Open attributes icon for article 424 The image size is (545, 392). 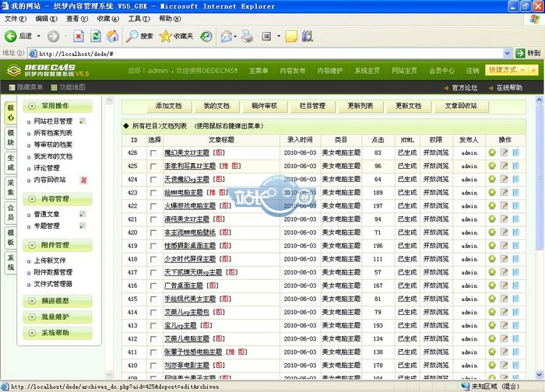[515, 179]
